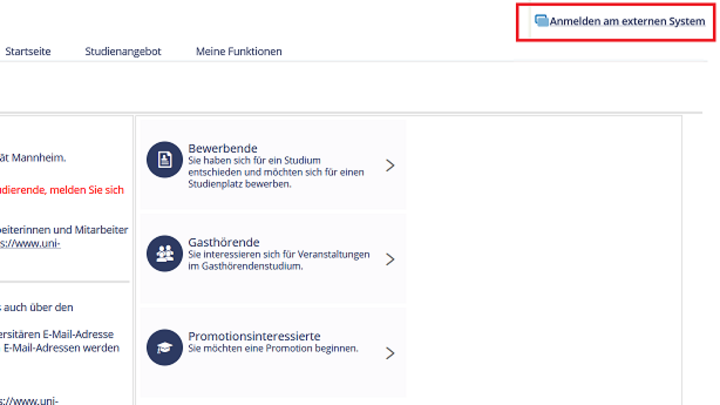720x405 pixels.
Task: Select the Gasthörende heading
Action: [224, 242]
